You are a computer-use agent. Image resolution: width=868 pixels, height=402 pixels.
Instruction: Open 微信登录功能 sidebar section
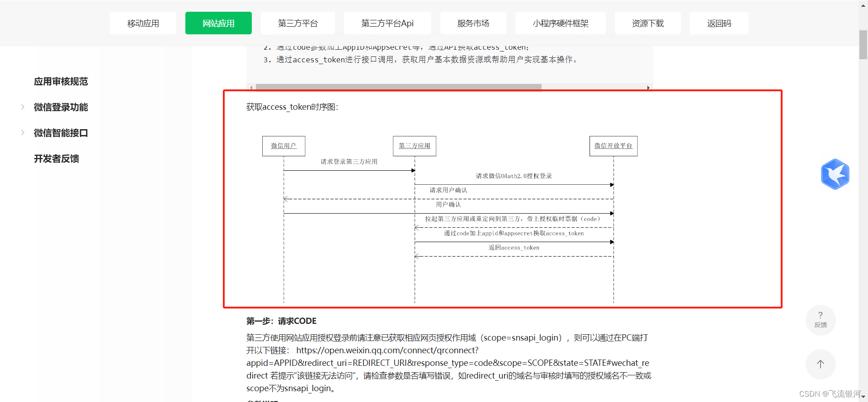(x=61, y=107)
